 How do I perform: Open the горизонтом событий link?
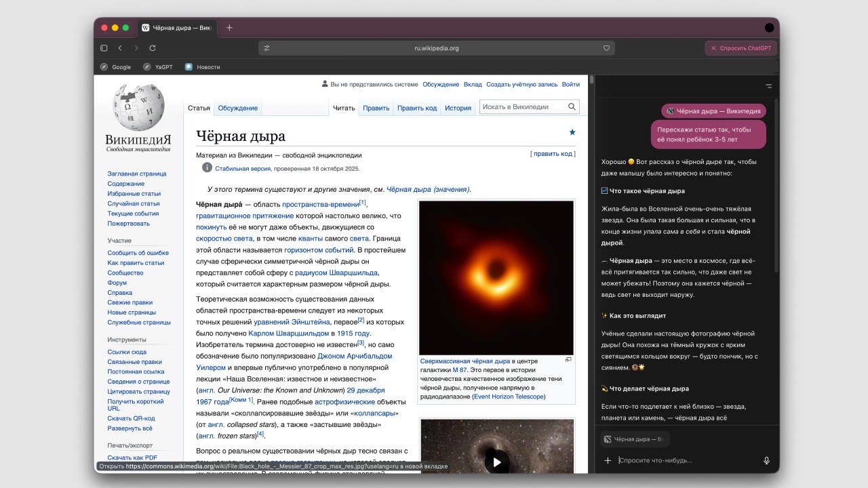click(319, 250)
